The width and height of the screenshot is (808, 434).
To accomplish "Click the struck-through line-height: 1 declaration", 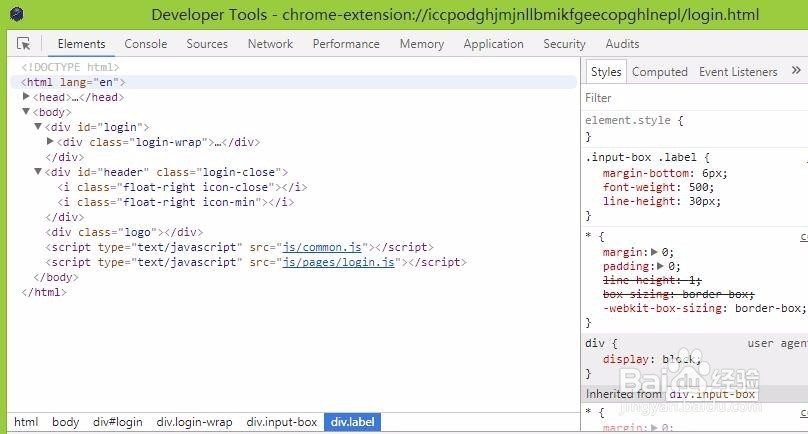I will coord(652,280).
